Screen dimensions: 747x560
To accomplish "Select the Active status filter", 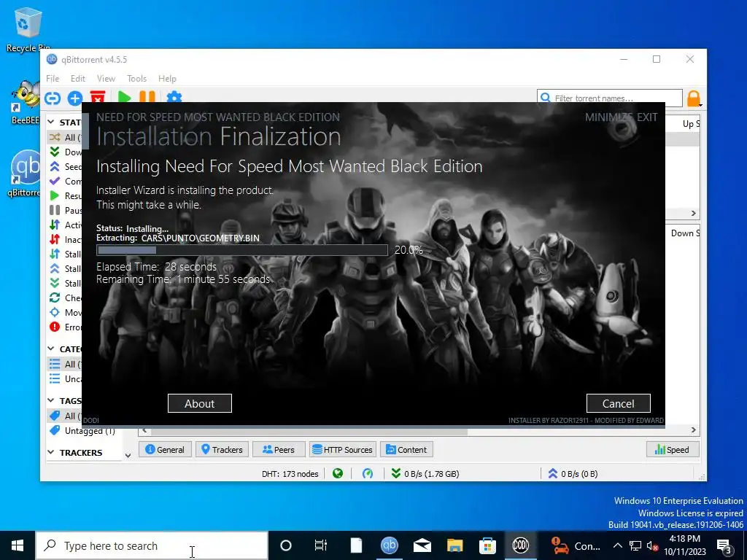I will click(x=65, y=225).
